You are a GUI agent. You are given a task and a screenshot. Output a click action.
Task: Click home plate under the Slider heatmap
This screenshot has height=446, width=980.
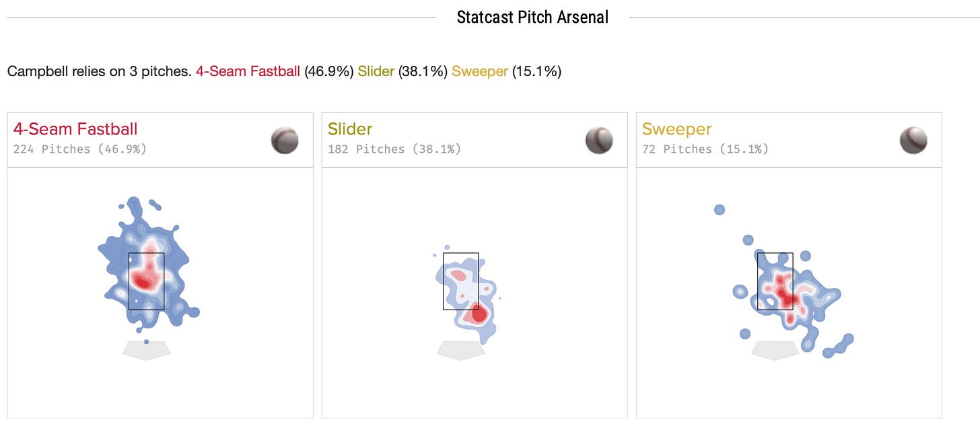pyautogui.click(x=461, y=350)
